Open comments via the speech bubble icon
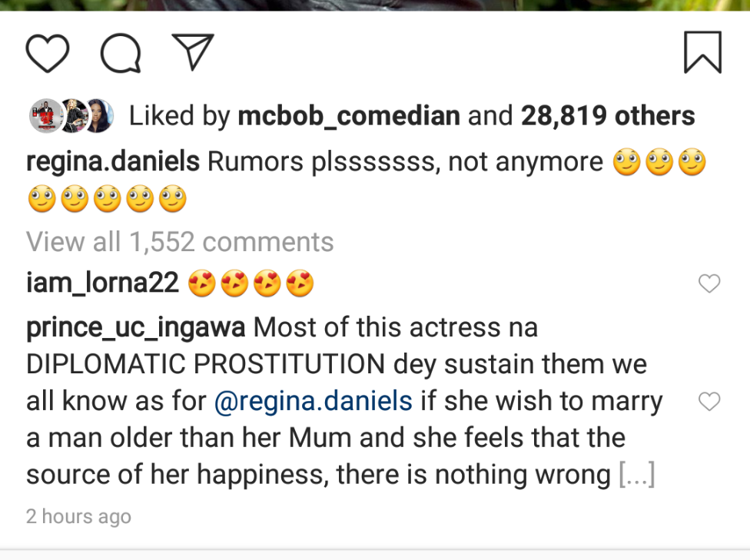 tap(121, 52)
